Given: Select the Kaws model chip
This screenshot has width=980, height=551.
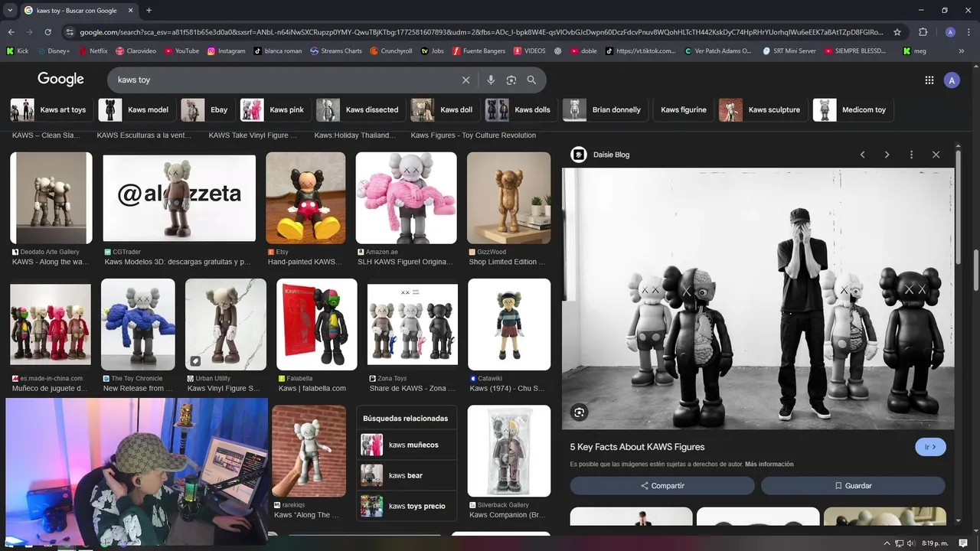Looking at the screenshot, I should 136,109.
